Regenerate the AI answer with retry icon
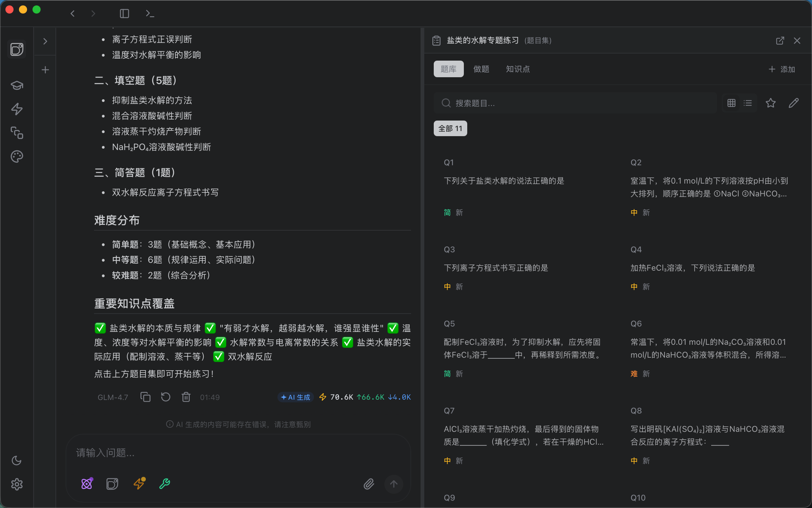Viewport: 812px width, 508px height. (x=165, y=397)
